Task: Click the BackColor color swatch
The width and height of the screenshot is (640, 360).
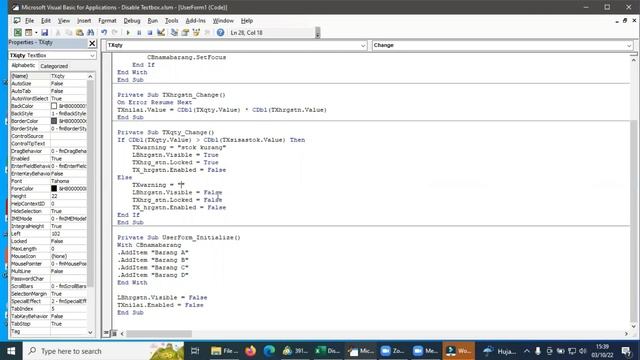Action: [54, 106]
